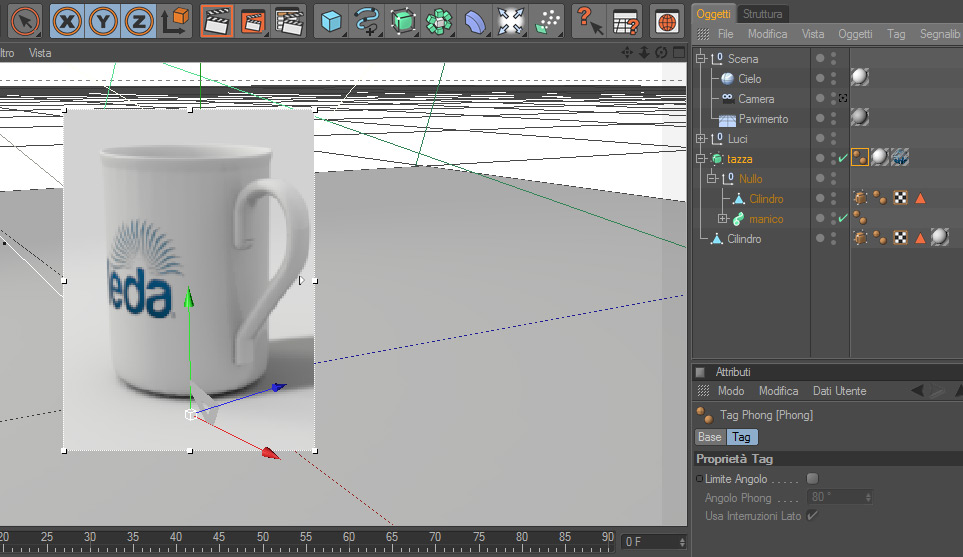Open the table with question mark icon
The image size is (963, 557).
point(626,21)
